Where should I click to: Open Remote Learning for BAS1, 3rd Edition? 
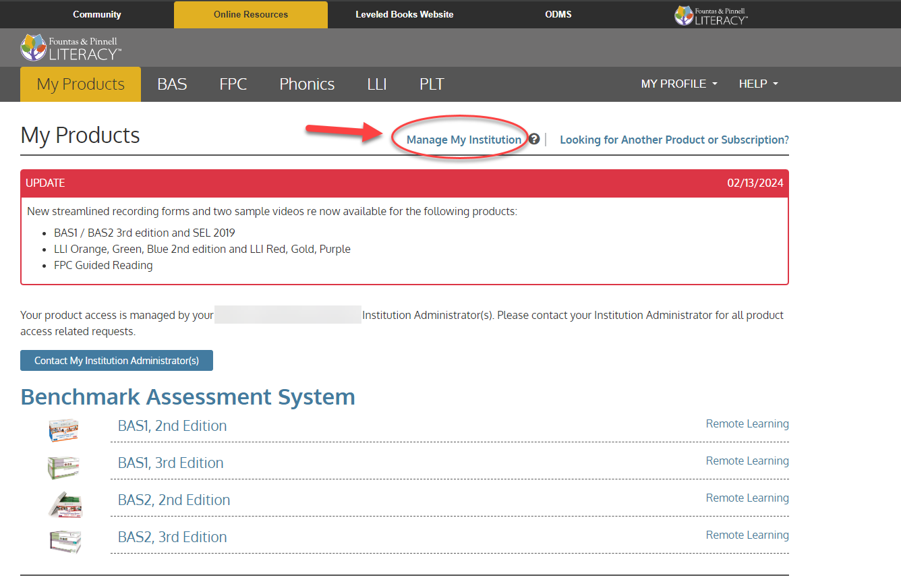[x=747, y=461]
